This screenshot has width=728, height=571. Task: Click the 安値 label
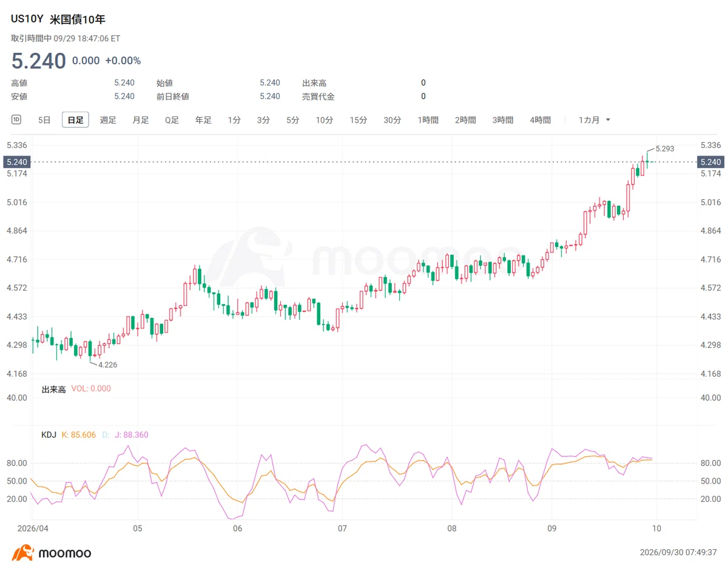point(19,96)
